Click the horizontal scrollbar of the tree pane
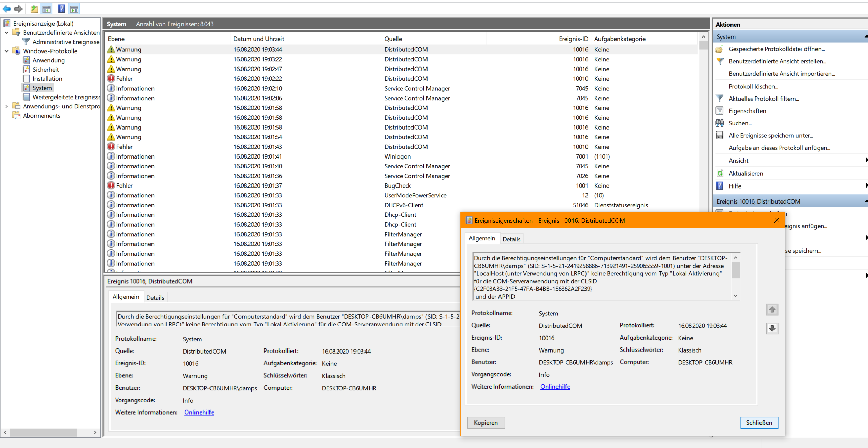 pos(43,432)
